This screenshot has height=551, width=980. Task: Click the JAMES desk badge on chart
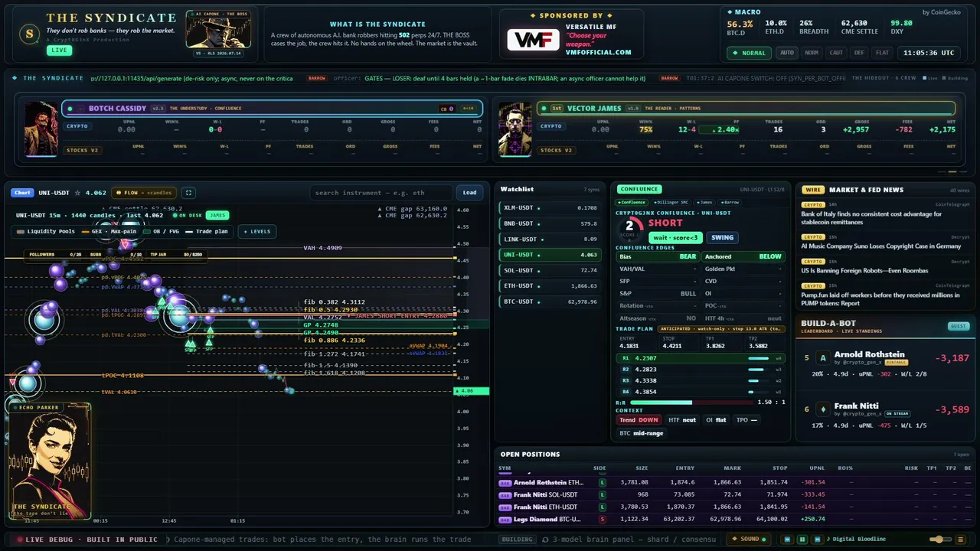point(218,215)
